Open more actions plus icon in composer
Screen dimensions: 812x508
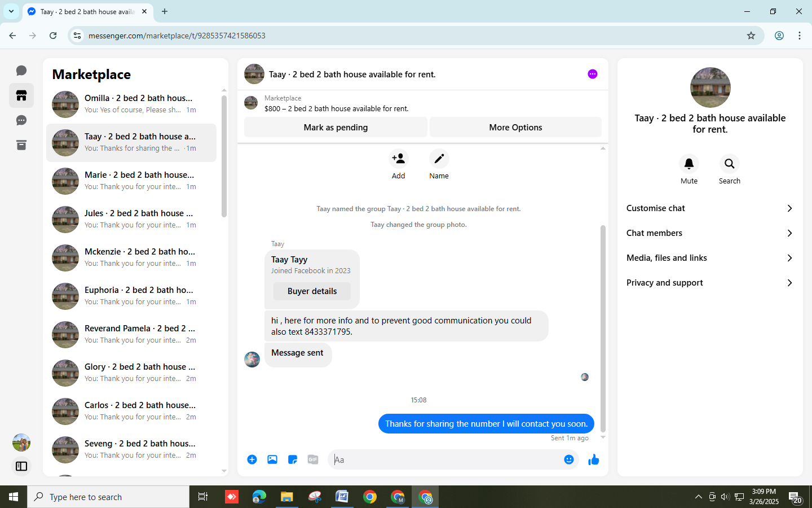point(252,459)
